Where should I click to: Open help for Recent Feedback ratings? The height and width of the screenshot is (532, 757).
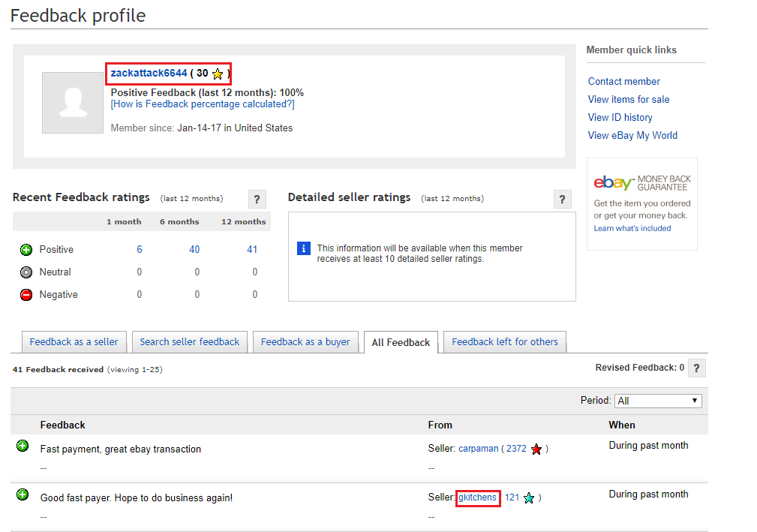(257, 199)
